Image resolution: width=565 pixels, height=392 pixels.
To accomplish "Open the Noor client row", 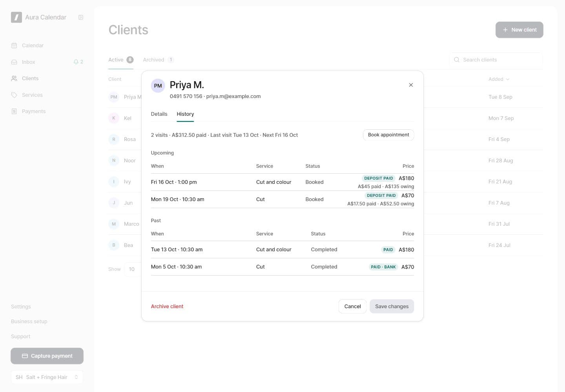I will point(125,160).
